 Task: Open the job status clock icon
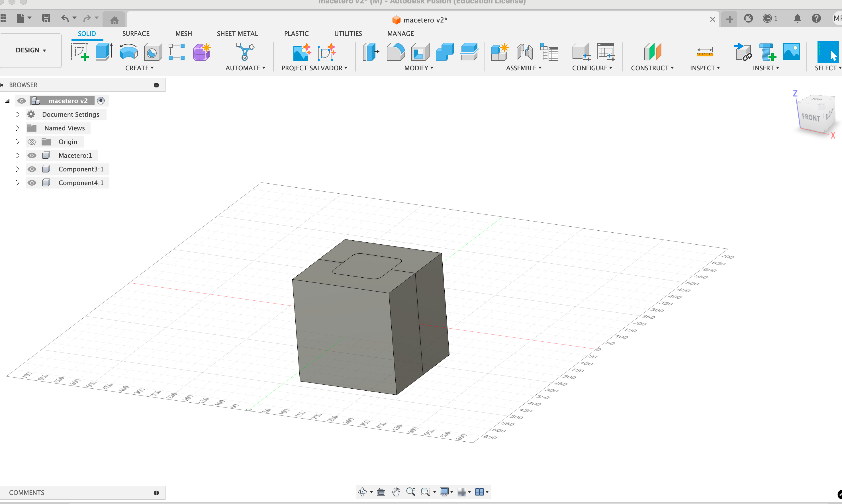click(767, 18)
